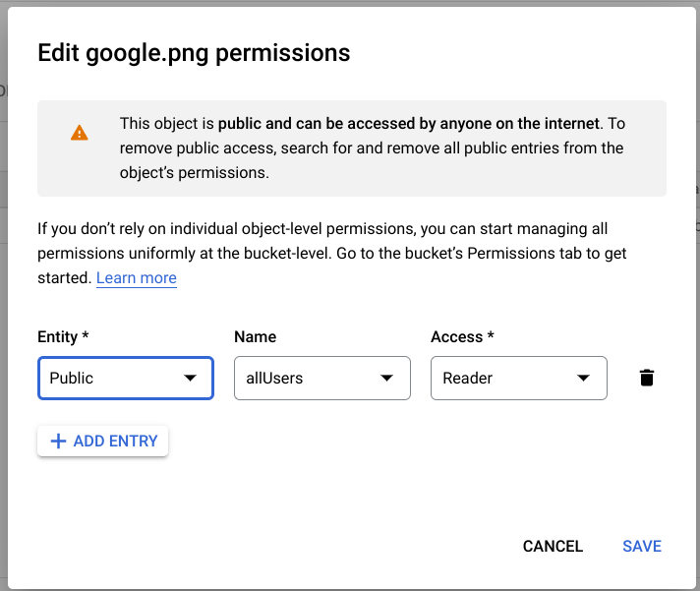The height and width of the screenshot is (591, 700).
Task: Click the 'Entity *' column label
Action: coord(63,337)
